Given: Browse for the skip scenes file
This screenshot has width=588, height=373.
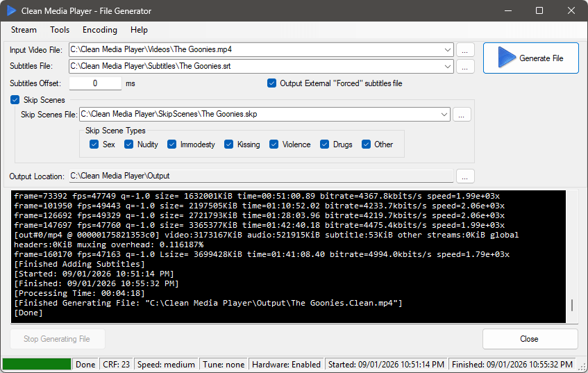Looking at the screenshot, I should click(x=462, y=115).
